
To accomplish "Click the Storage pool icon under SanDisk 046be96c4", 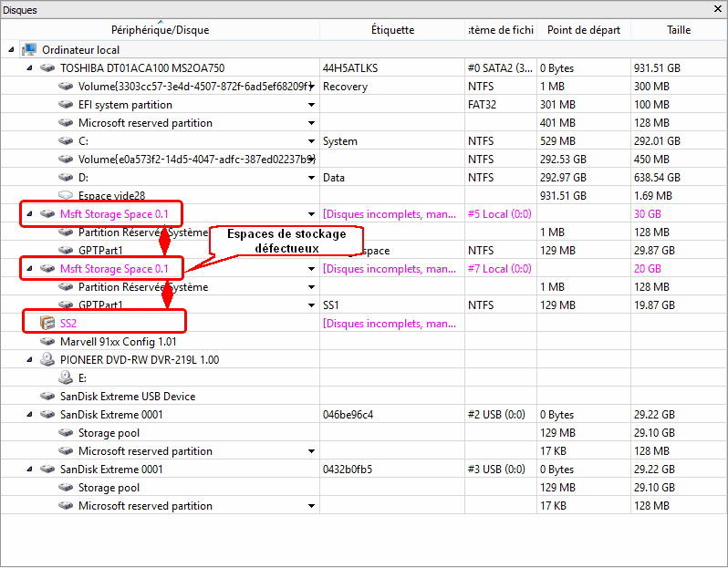I will pos(66,432).
